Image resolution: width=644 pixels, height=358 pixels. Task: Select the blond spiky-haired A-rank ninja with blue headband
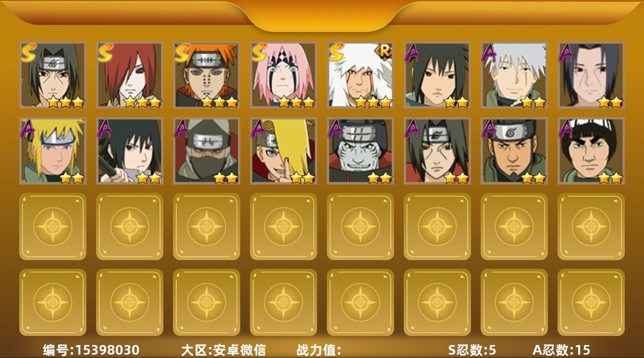52,151
